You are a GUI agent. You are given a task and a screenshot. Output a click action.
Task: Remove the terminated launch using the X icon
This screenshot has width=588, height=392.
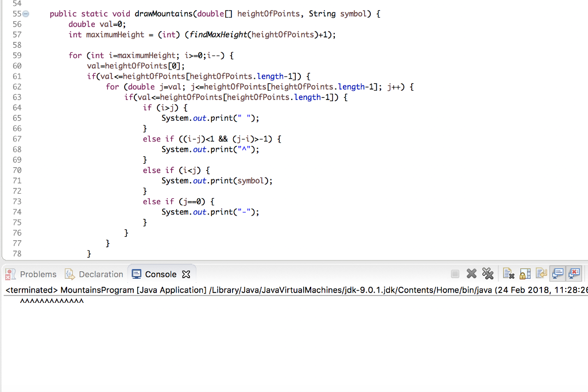[x=471, y=274]
